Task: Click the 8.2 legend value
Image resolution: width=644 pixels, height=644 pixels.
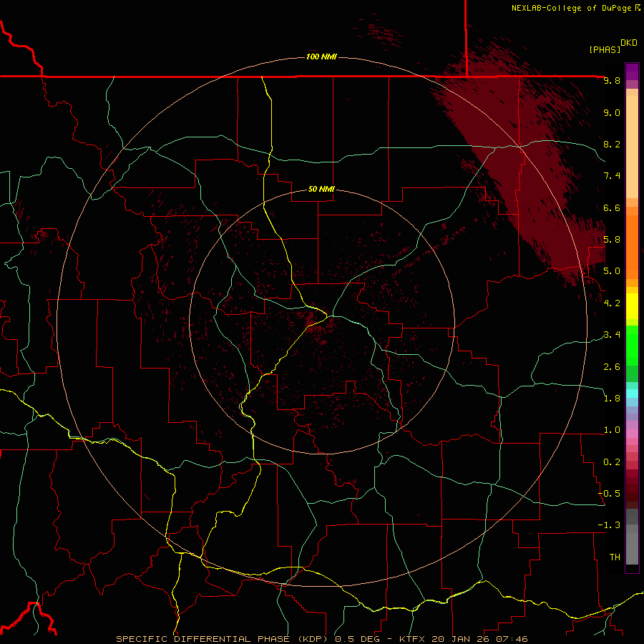Action: click(612, 144)
